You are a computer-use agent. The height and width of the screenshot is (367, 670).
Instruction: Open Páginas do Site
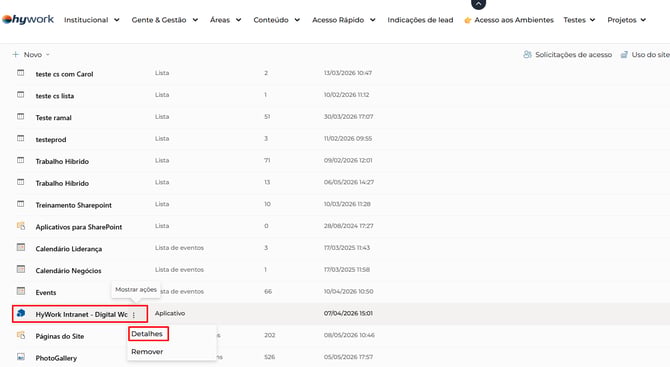click(60, 336)
